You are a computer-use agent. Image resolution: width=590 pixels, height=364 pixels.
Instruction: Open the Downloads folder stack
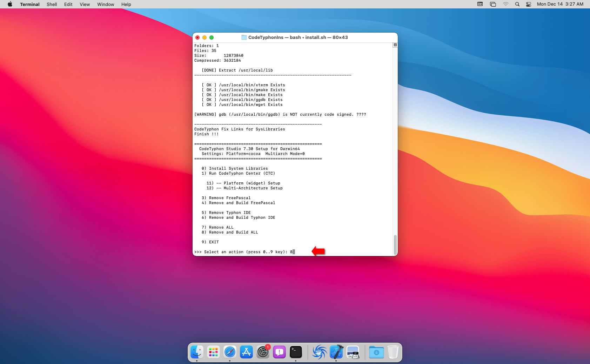[376, 352]
